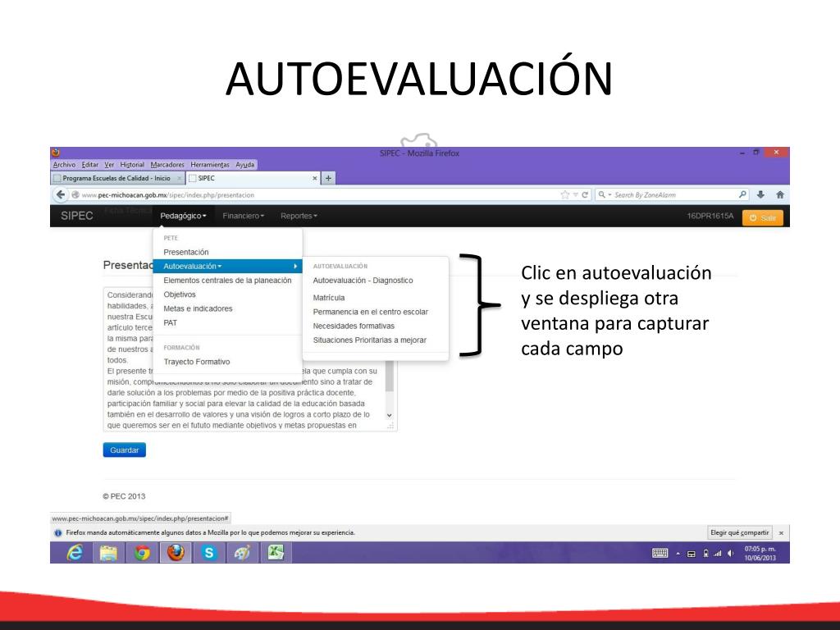The width and height of the screenshot is (840, 630).
Task: Select Autoevaluación - Diagnostico submenu item
Action: click(x=363, y=281)
